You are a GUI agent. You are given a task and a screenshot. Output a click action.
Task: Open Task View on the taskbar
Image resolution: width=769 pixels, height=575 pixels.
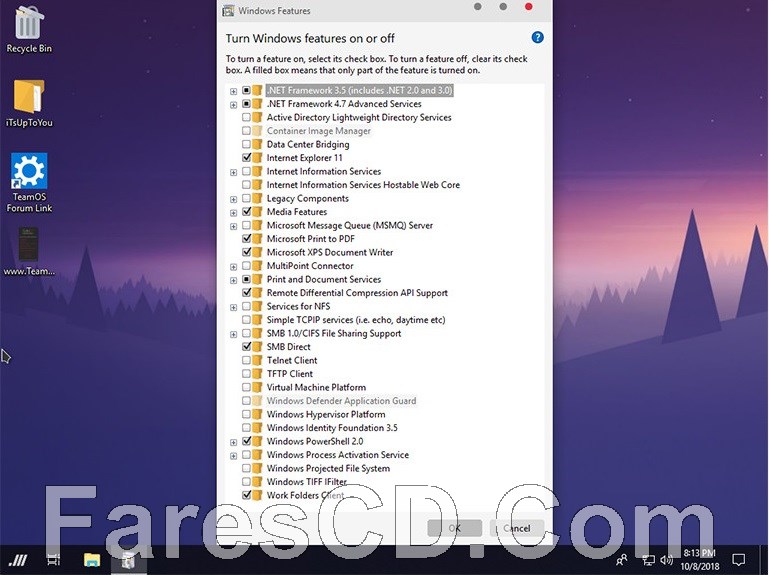pos(53,559)
